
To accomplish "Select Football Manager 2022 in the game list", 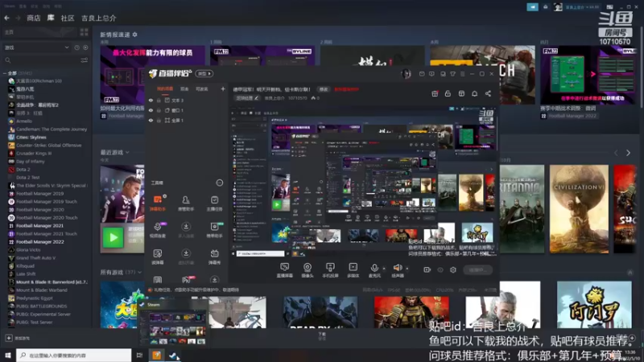I will click(x=39, y=242).
